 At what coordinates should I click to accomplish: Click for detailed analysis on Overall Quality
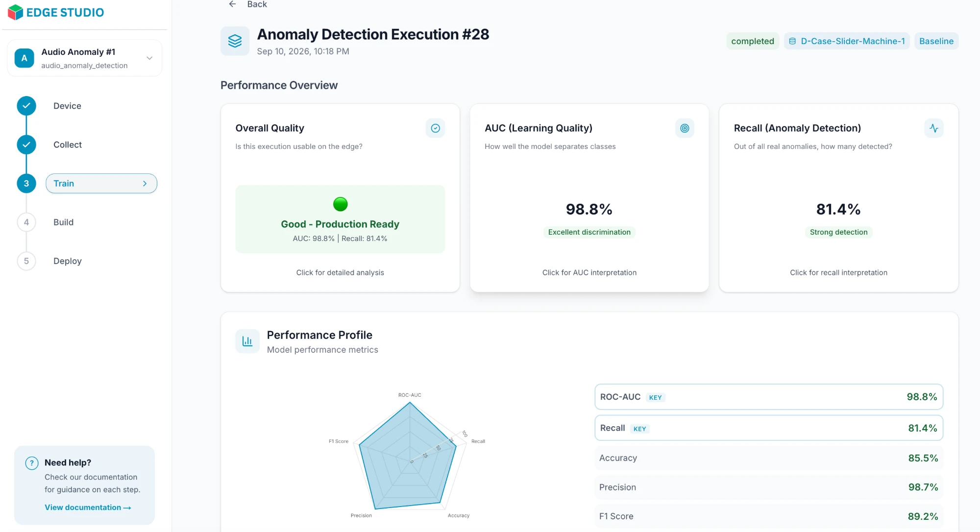coord(340,272)
